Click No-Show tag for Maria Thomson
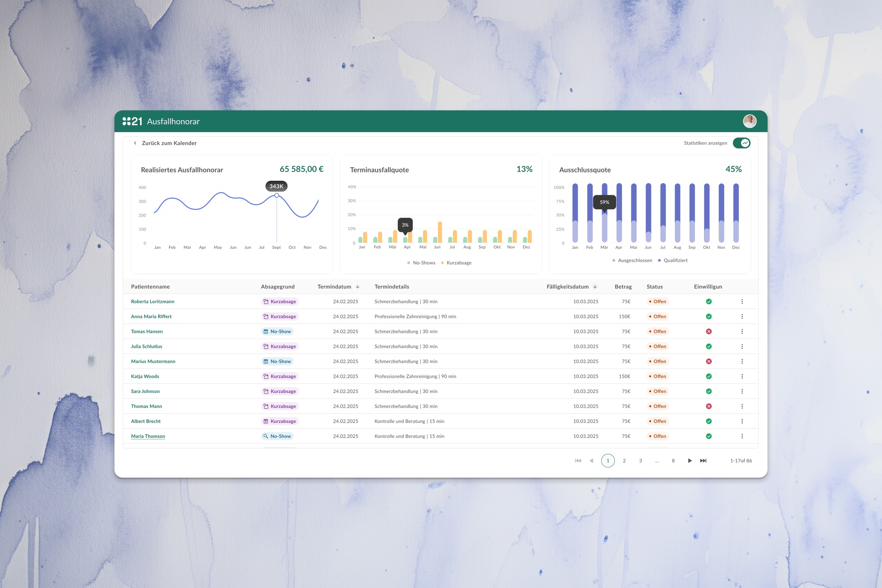The width and height of the screenshot is (882, 588). (x=277, y=436)
